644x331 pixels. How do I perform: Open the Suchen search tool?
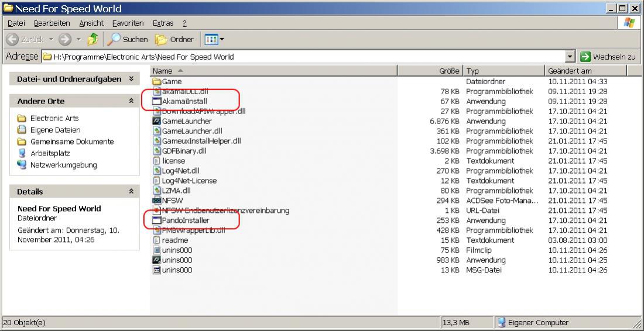(127, 39)
